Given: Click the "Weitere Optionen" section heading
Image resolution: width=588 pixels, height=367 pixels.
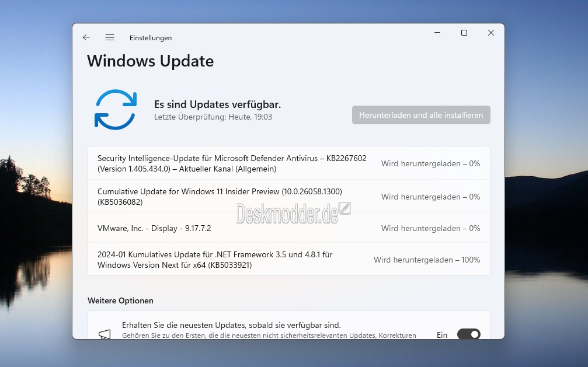Looking at the screenshot, I should pyautogui.click(x=120, y=300).
